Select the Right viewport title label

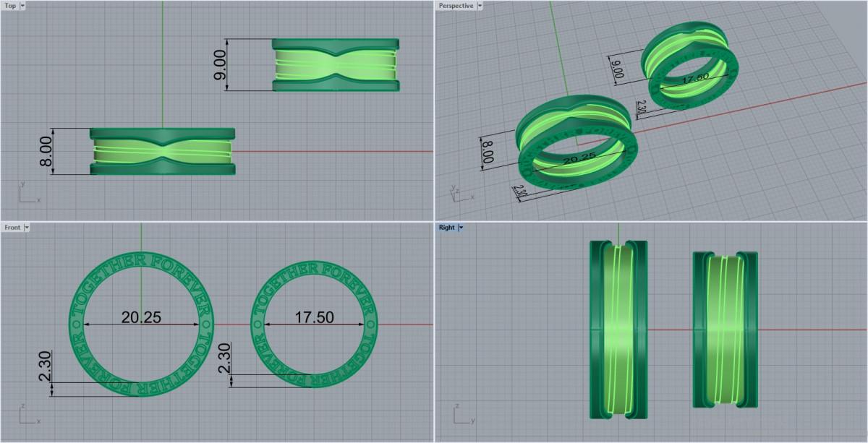click(446, 228)
